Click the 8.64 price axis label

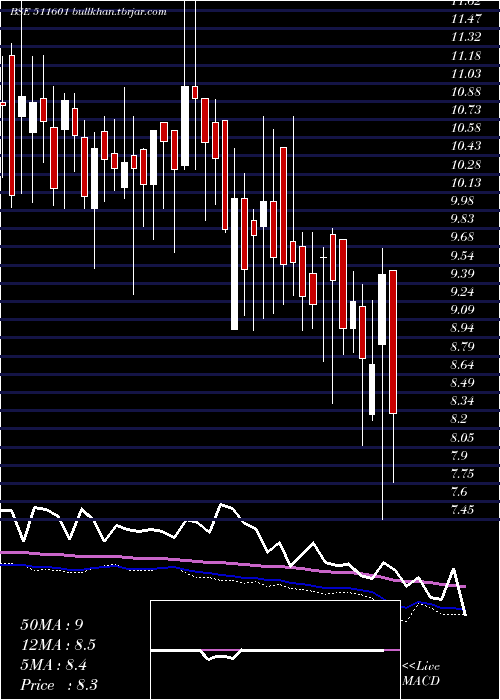pyautogui.click(x=463, y=365)
